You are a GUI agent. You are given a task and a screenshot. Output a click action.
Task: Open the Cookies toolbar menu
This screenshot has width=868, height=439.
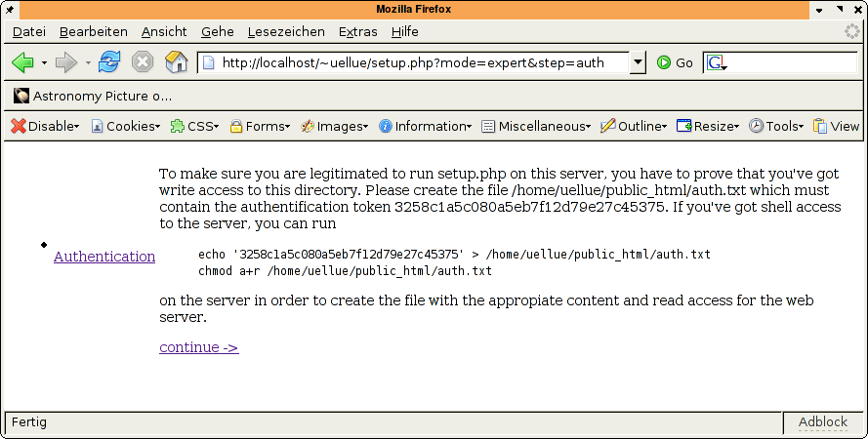(125, 126)
